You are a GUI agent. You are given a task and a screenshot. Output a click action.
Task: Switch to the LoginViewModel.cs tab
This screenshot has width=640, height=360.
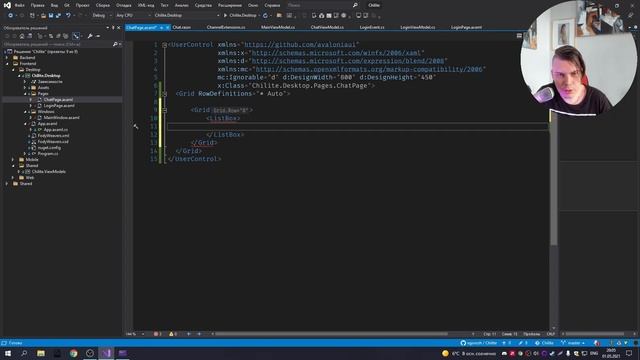tap(418, 27)
